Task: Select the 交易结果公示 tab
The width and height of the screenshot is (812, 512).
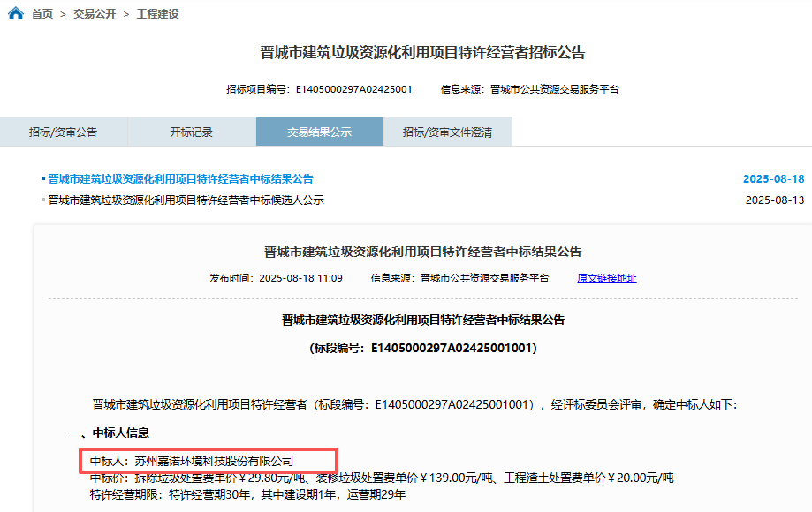Action: point(320,132)
